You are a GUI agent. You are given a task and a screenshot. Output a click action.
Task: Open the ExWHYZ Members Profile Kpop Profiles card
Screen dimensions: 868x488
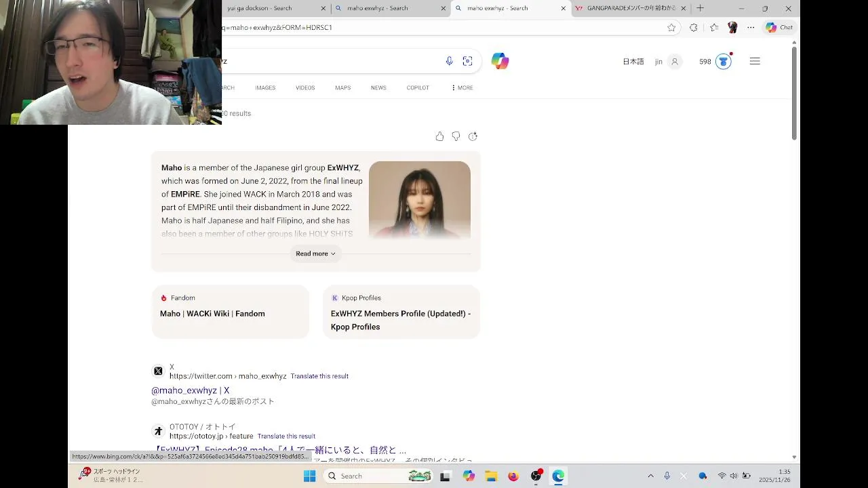coord(401,312)
